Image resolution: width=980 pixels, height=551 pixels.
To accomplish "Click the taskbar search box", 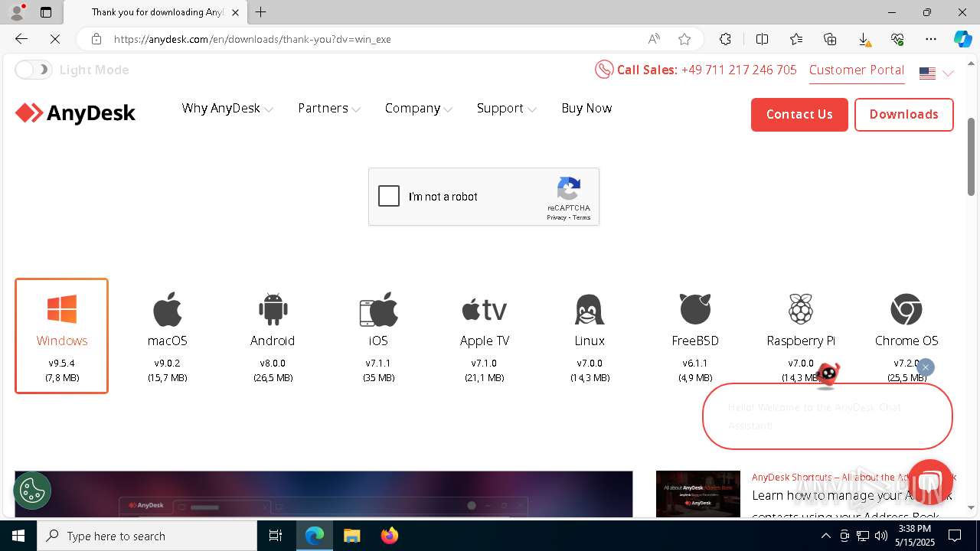I will [147, 536].
